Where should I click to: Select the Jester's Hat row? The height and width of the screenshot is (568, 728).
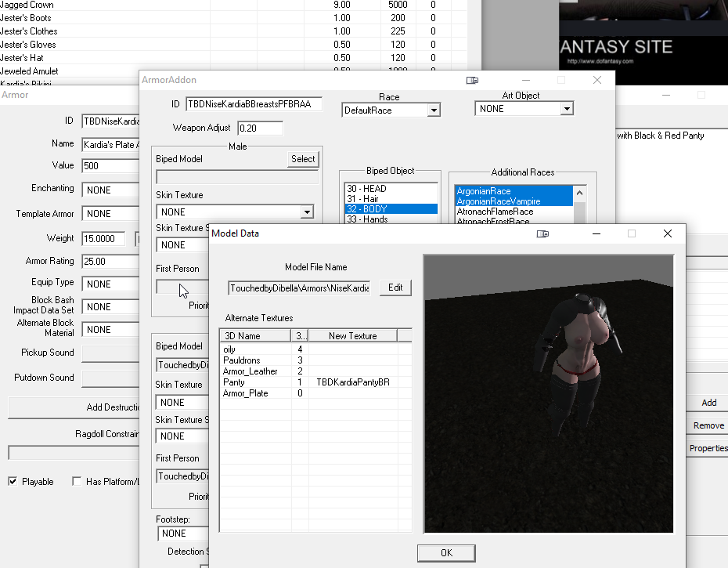coord(233,58)
